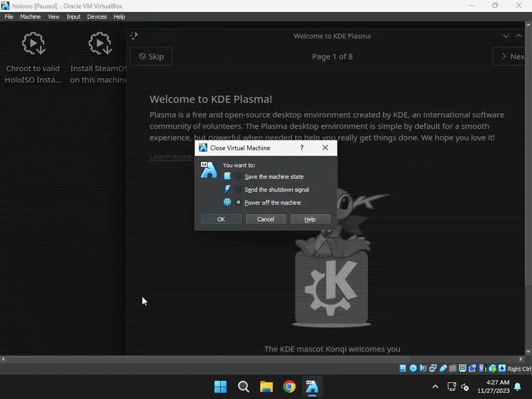
Task: Click Chroot to valid HoloISO desktop icon
Action: tap(33, 58)
